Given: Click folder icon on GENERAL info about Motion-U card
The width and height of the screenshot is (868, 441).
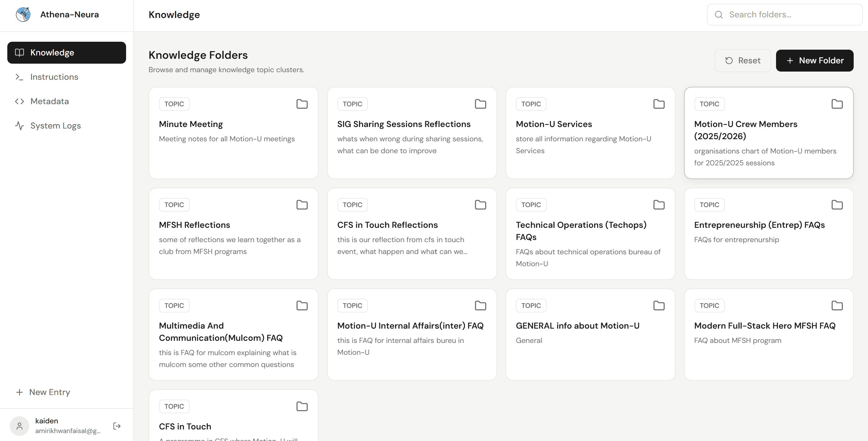Looking at the screenshot, I should (x=659, y=305).
